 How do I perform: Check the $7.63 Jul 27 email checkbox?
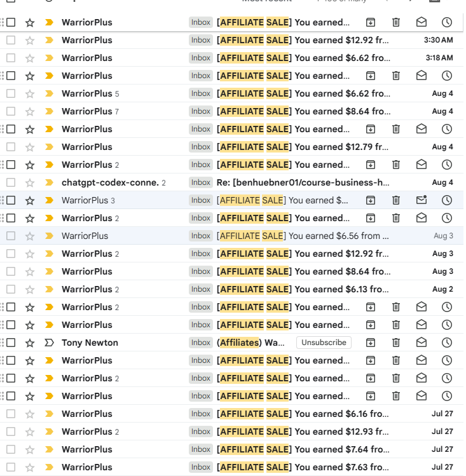11,467
